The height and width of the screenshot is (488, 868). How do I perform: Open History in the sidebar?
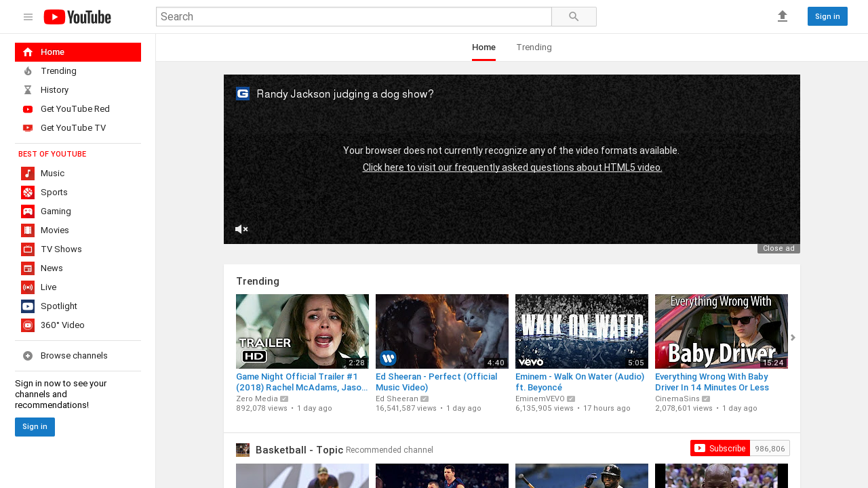click(x=78, y=90)
